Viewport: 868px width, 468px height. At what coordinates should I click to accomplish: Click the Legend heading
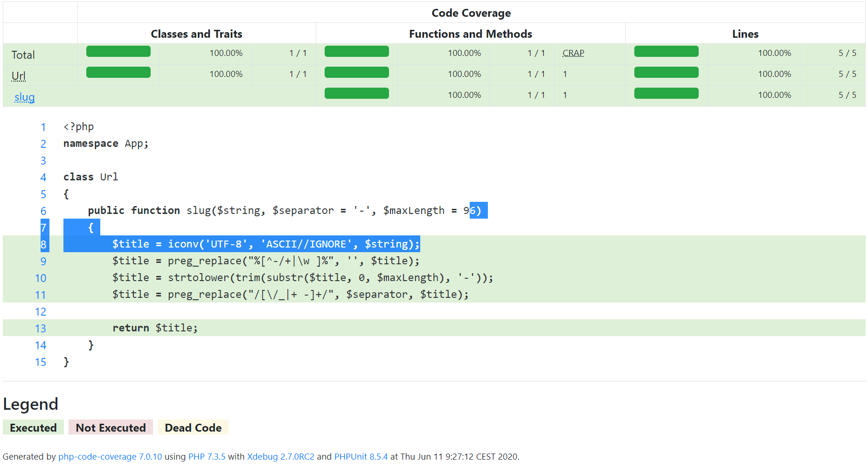[31, 404]
